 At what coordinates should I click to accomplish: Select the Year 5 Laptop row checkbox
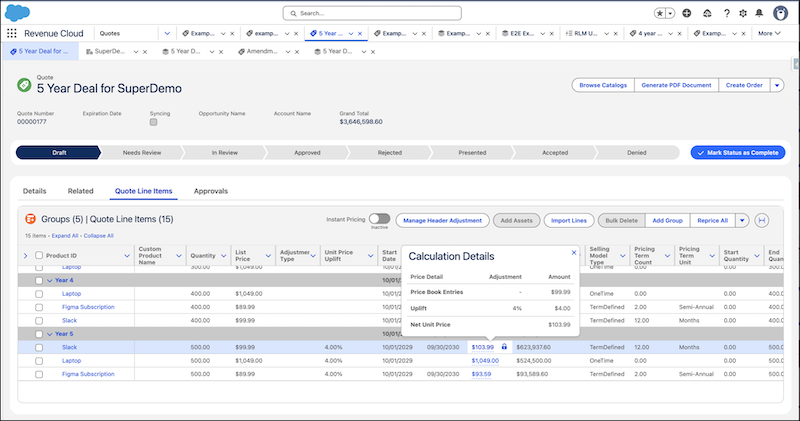point(39,361)
